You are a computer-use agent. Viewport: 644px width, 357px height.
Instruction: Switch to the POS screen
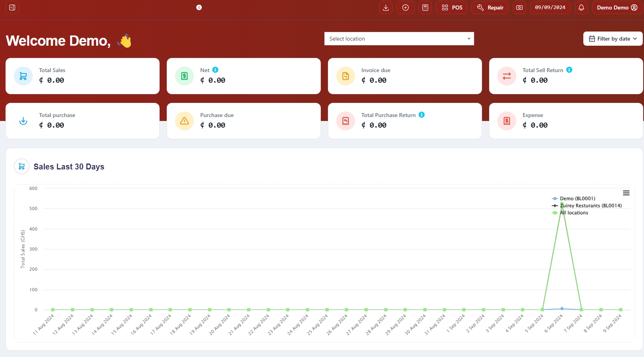452,7
